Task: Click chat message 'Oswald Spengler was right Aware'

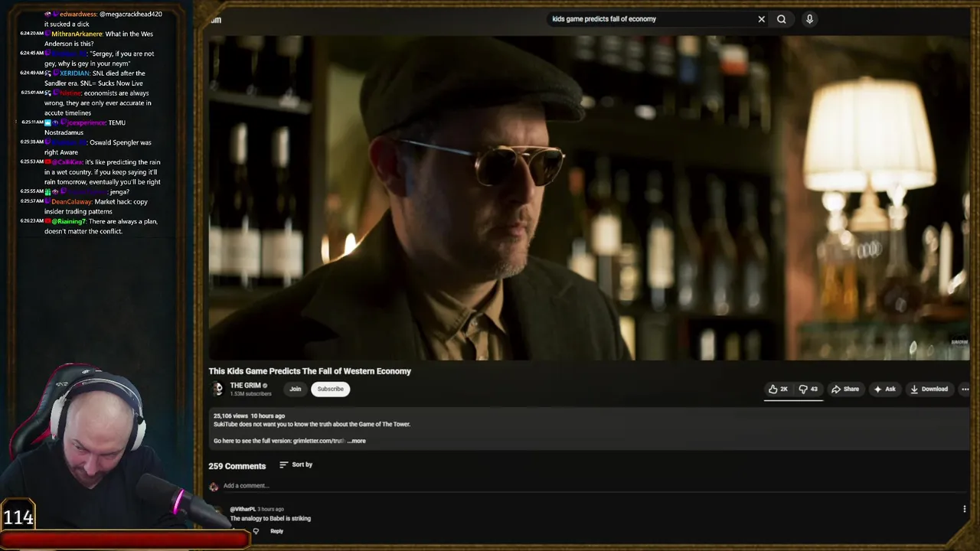Action: coord(98,147)
